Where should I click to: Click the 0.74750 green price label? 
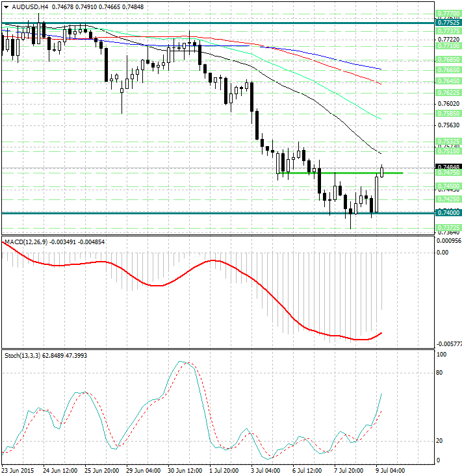tap(449, 173)
